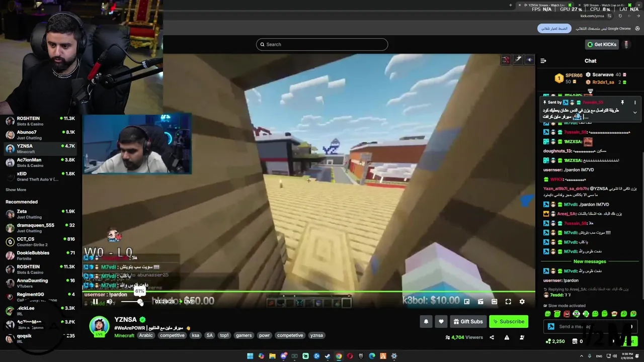
Task: Open Gift Subs button
Action: coord(468,322)
